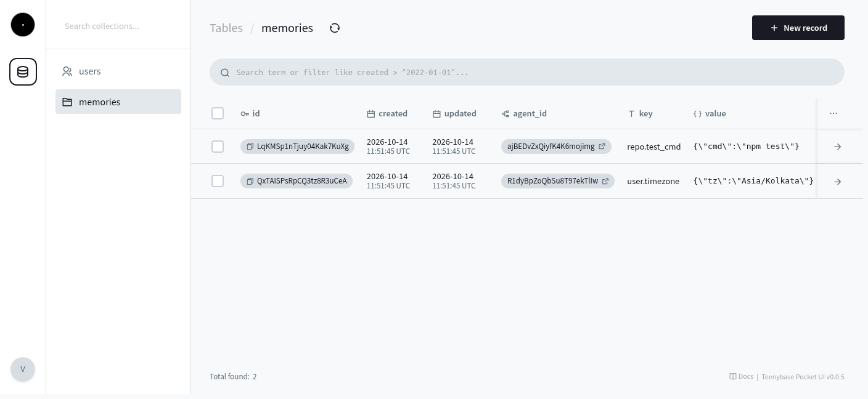The image size is (868, 399).
Task: Click the npm test value cell
Action: [746, 147]
